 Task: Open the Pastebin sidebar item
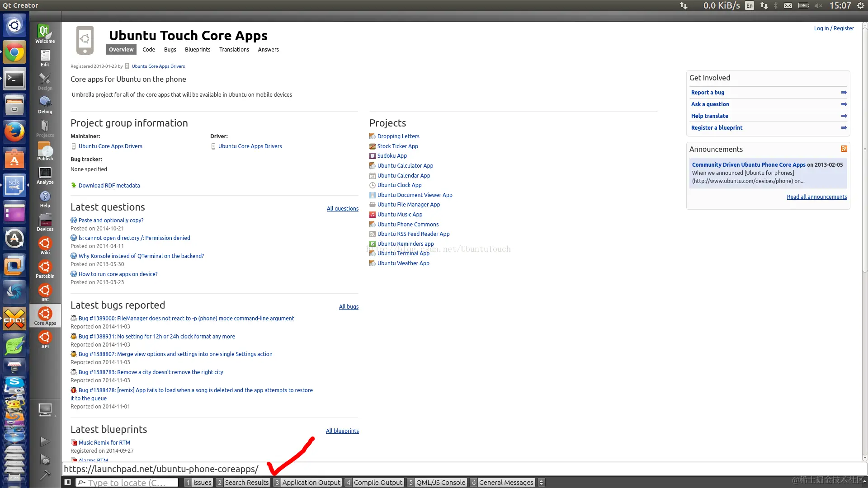[x=45, y=269]
